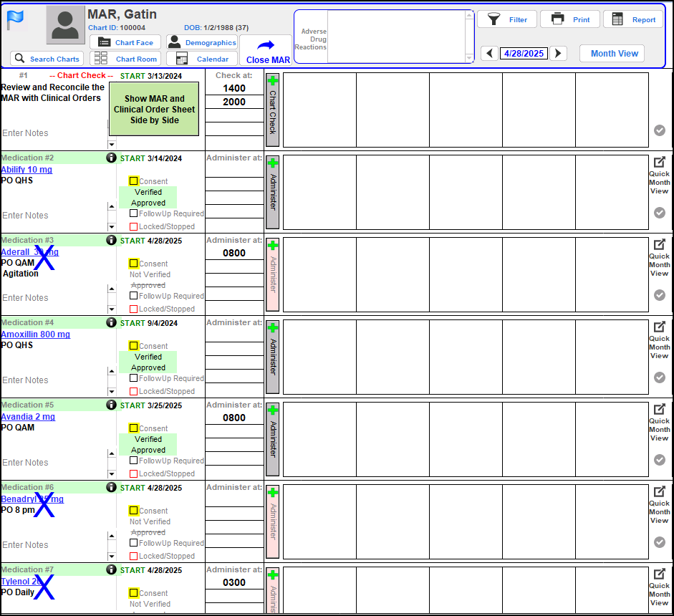Expand notes down arrow for Amoxillin

click(111, 392)
